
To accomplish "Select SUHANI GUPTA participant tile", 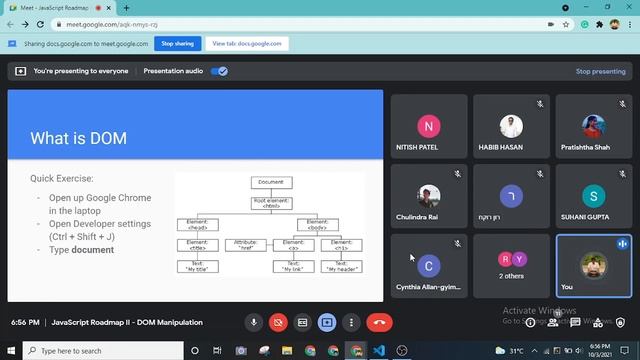I will 594,196.
